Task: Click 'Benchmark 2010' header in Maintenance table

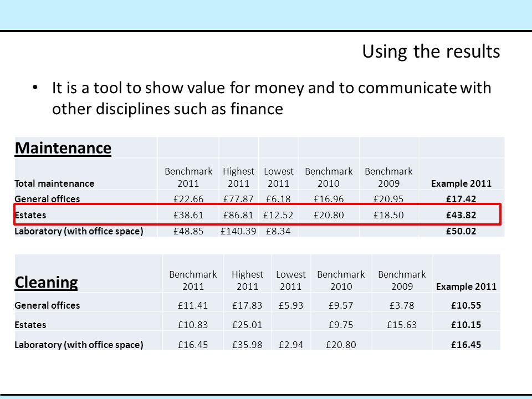Action: [329, 177]
